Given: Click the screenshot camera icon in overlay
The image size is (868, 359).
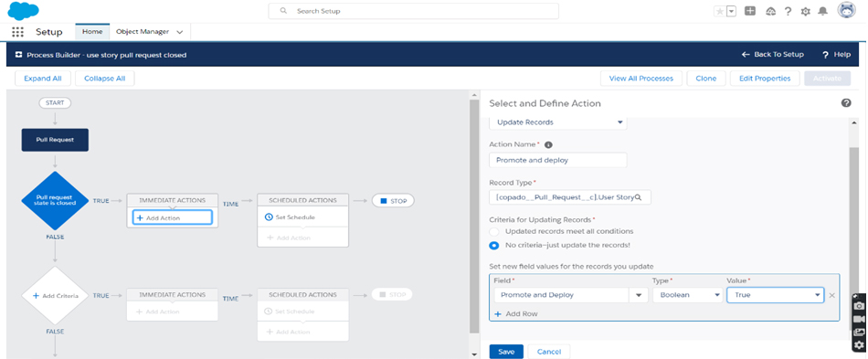Looking at the screenshot, I should click(x=859, y=306).
